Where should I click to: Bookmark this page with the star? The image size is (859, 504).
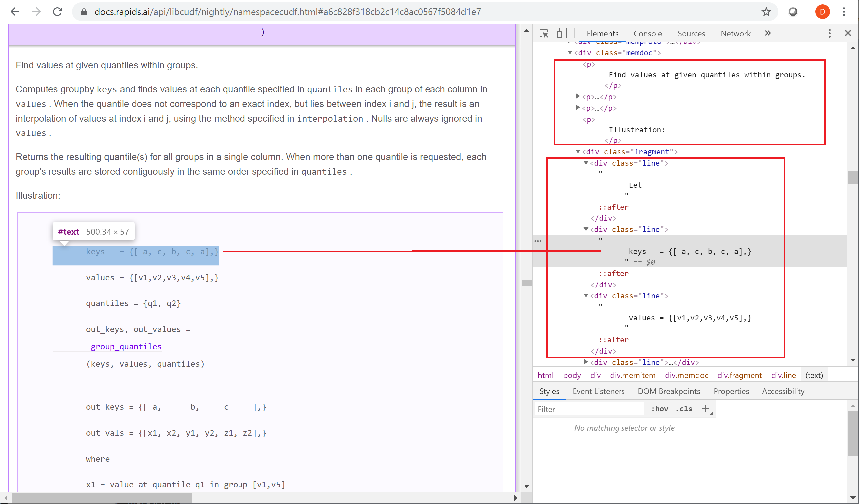tap(766, 12)
